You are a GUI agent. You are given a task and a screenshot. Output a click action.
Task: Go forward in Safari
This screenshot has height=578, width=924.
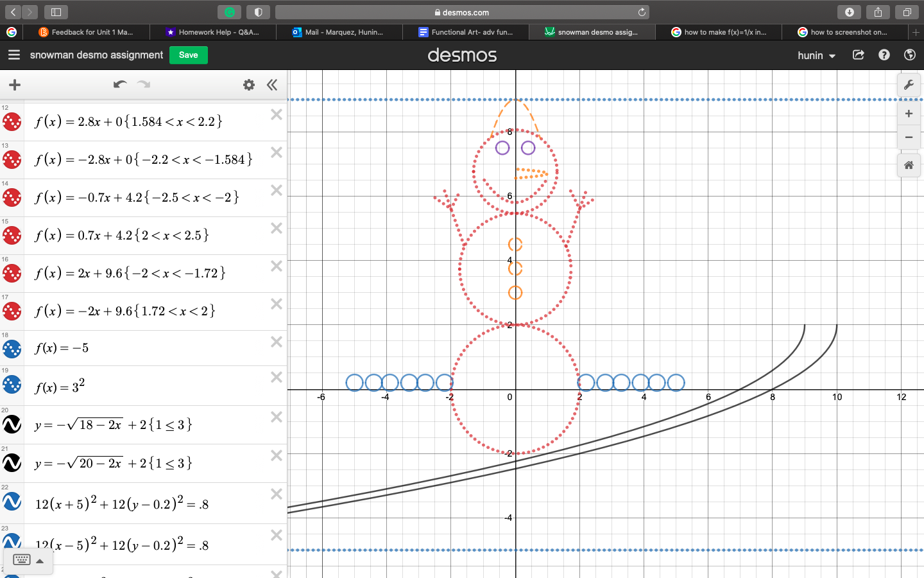(x=30, y=12)
